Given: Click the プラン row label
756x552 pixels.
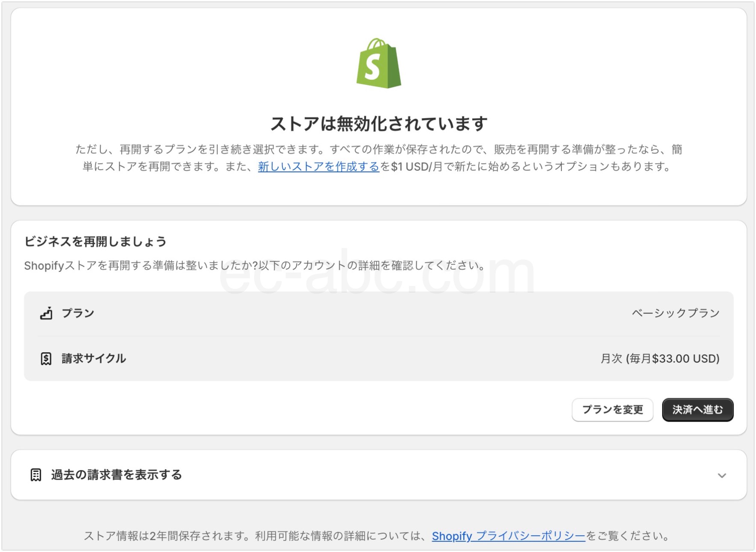Looking at the screenshot, I should tap(78, 313).
